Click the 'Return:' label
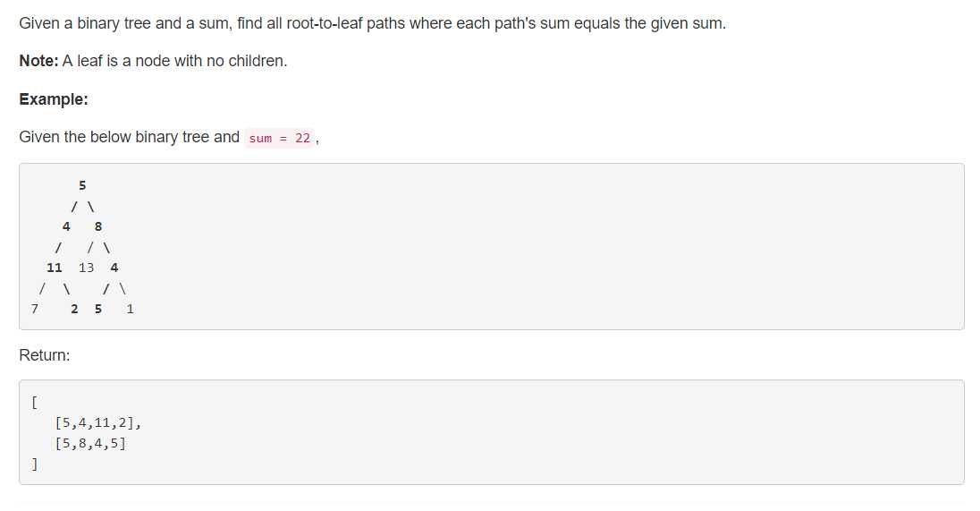This screenshot has width=980, height=511. pyautogui.click(x=45, y=355)
